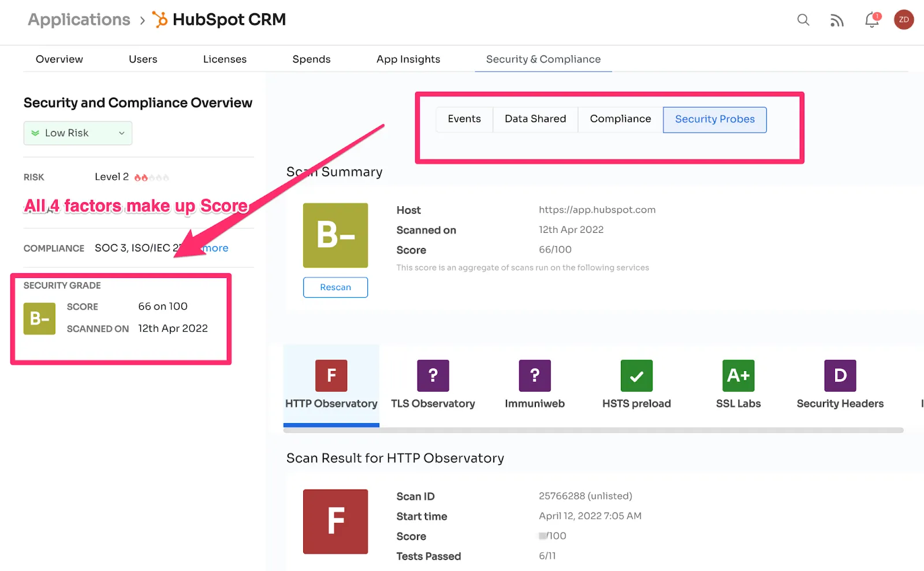The width and height of the screenshot is (924, 571).
Task: Click the 'Level 2' risk text
Action: click(111, 177)
